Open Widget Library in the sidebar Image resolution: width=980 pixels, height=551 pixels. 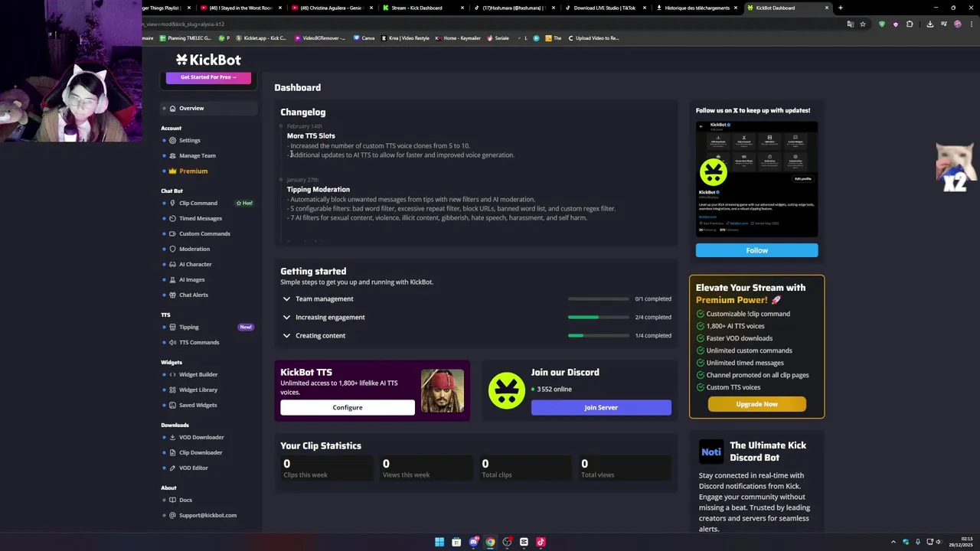point(198,390)
